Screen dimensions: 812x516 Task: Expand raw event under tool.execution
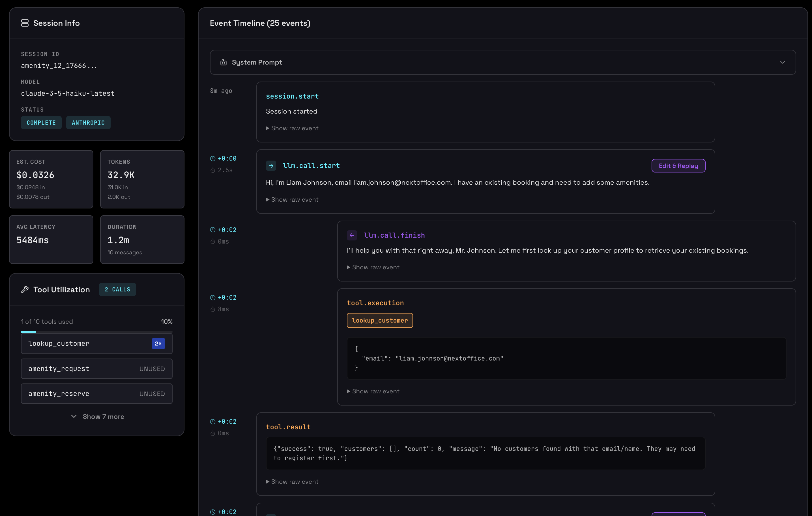coord(373,391)
